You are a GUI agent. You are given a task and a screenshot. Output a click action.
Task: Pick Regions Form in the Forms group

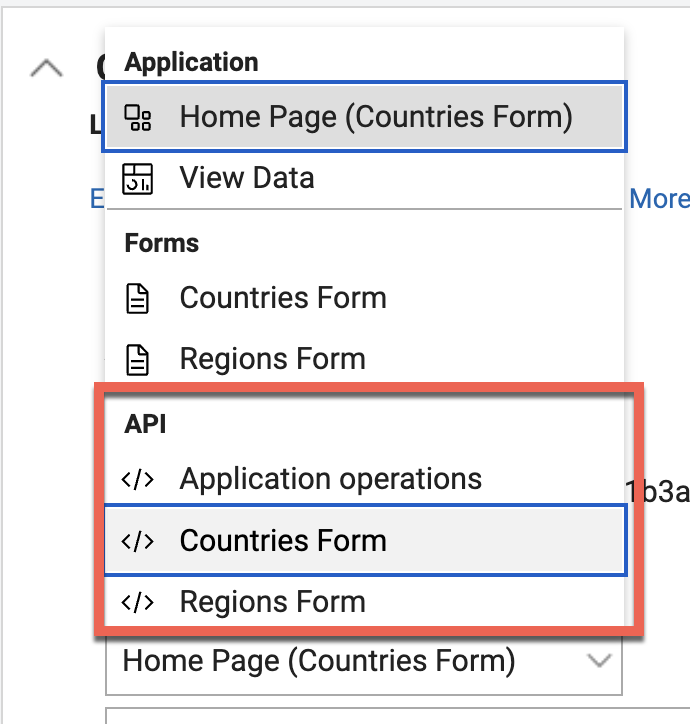(x=272, y=359)
